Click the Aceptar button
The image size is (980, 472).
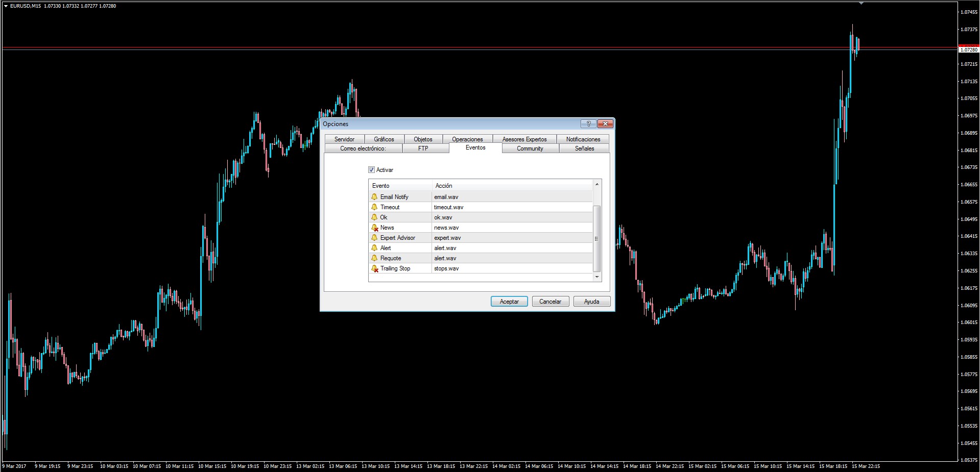[509, 302]
